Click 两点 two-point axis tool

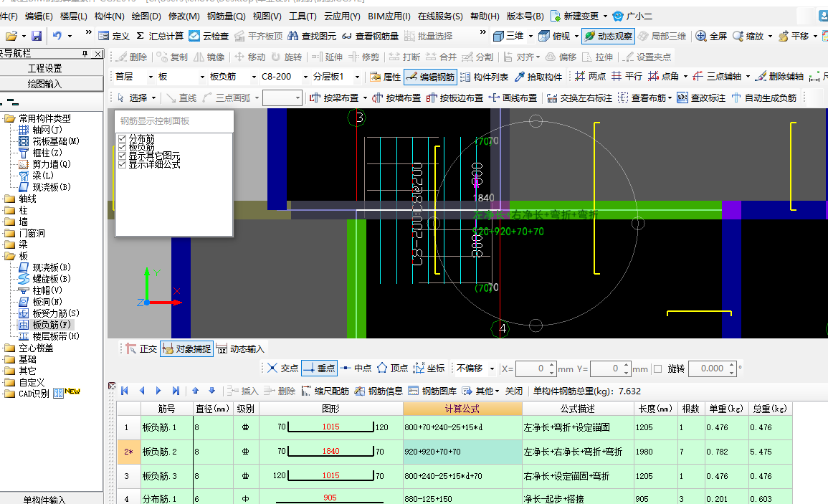[x=591, y=77]
